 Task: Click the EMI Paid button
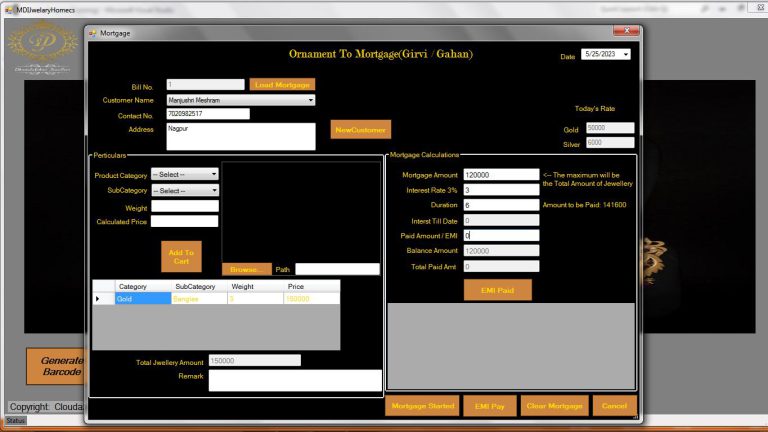pyautogui.click(x=498, y=290)
